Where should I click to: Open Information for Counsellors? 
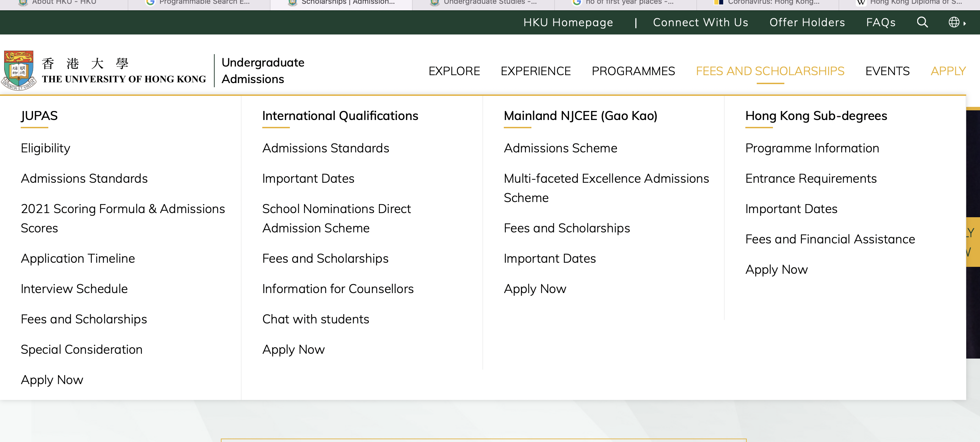point(338,289)
